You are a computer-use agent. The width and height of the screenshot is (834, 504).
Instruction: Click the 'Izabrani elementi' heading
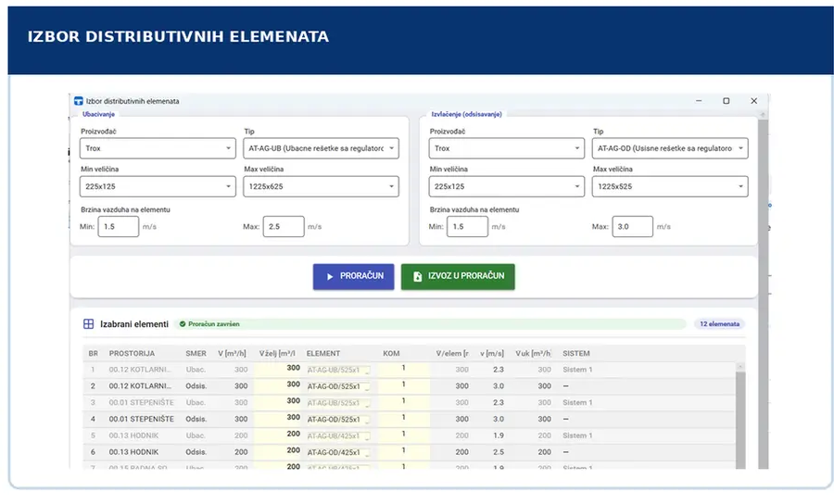point(134,324)
